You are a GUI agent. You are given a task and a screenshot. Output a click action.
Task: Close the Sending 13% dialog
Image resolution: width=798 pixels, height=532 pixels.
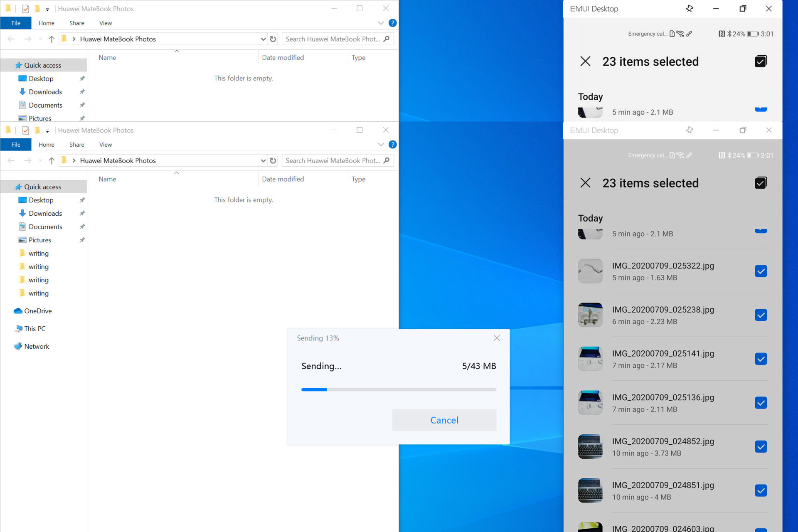coord(497,338)
